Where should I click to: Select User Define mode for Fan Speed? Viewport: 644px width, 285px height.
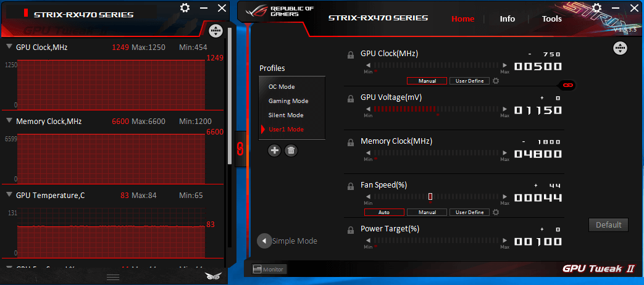coord(469,212)
